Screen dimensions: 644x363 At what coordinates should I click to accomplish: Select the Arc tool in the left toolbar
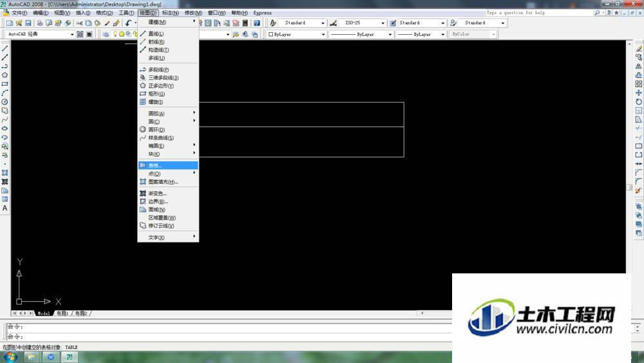coord(5,93)
